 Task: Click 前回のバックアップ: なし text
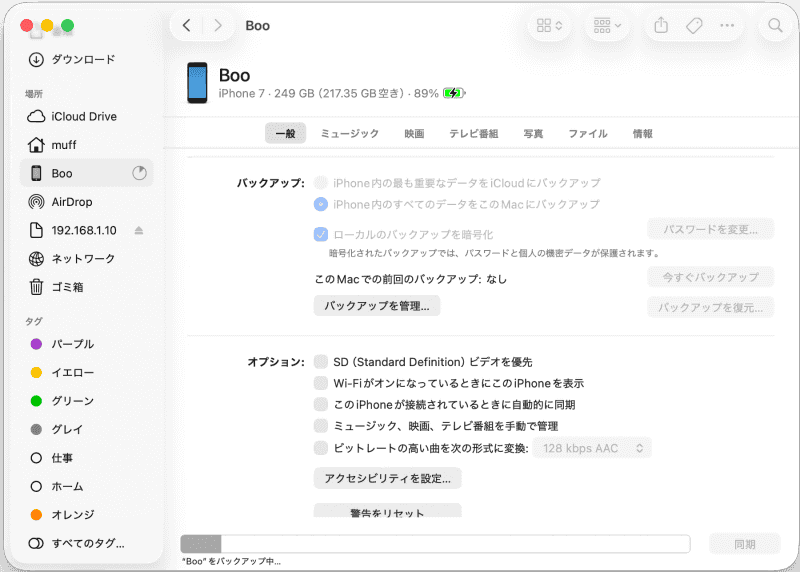tap(411, 279)
